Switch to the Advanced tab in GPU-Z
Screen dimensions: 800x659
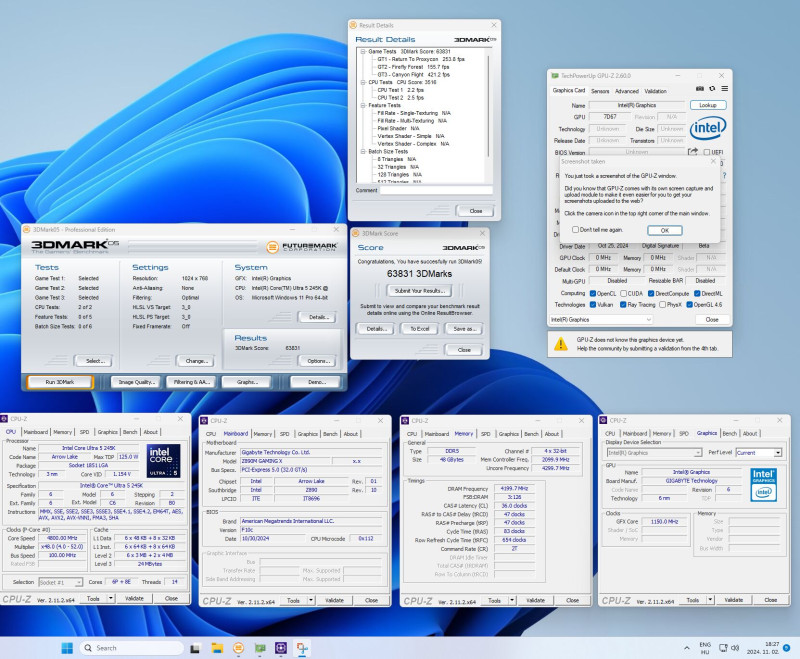[x=627, y=91]
